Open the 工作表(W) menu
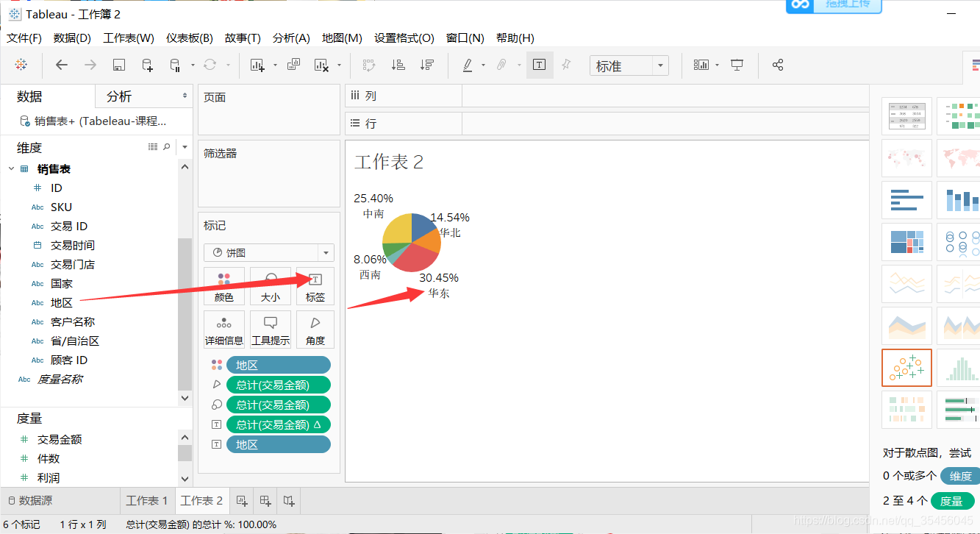Viewport: 980px width, 534px height. tap(129, 38)
